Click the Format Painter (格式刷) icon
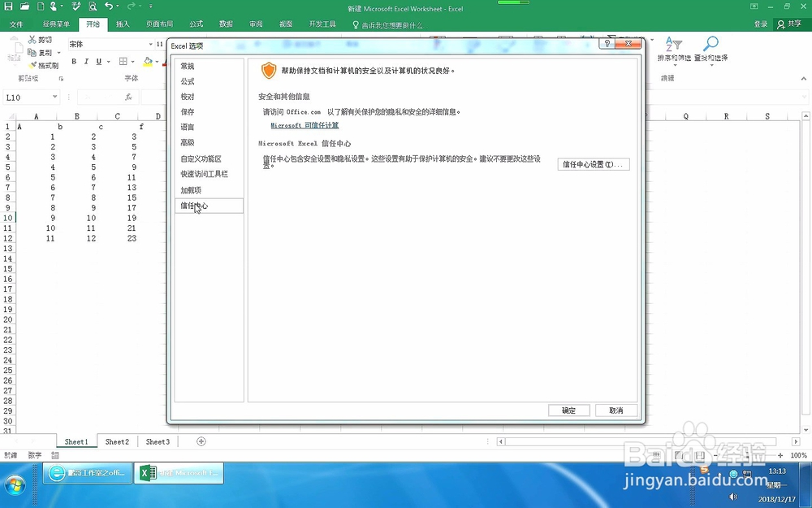 point(32,65)
